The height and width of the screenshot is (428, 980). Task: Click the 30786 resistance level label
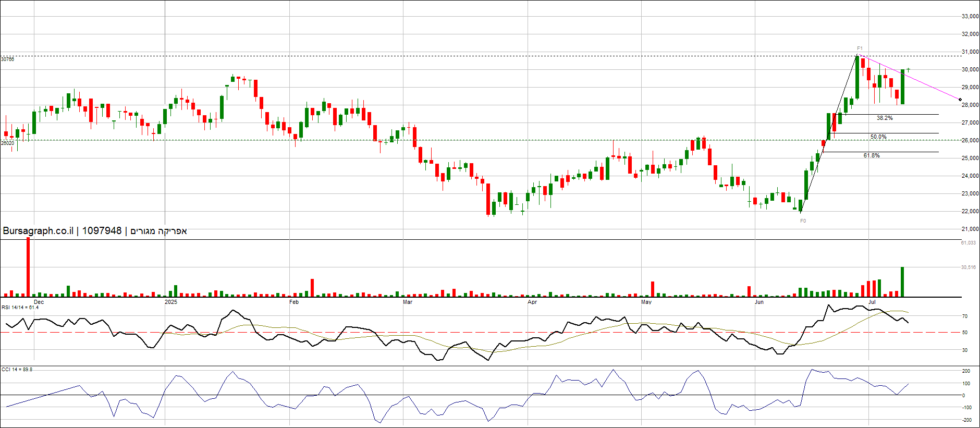(x=8, y=59)
